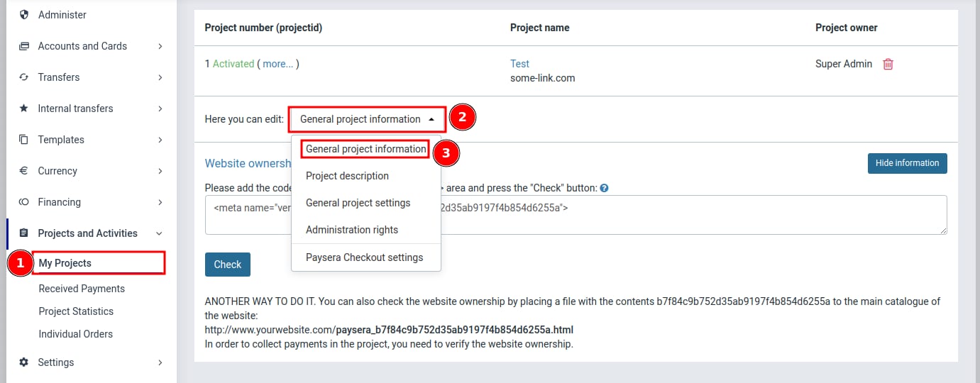Image resolution: width=980 pixels, height=383 pixels.
Task: Click the Check button
Action: click(227, 265)
